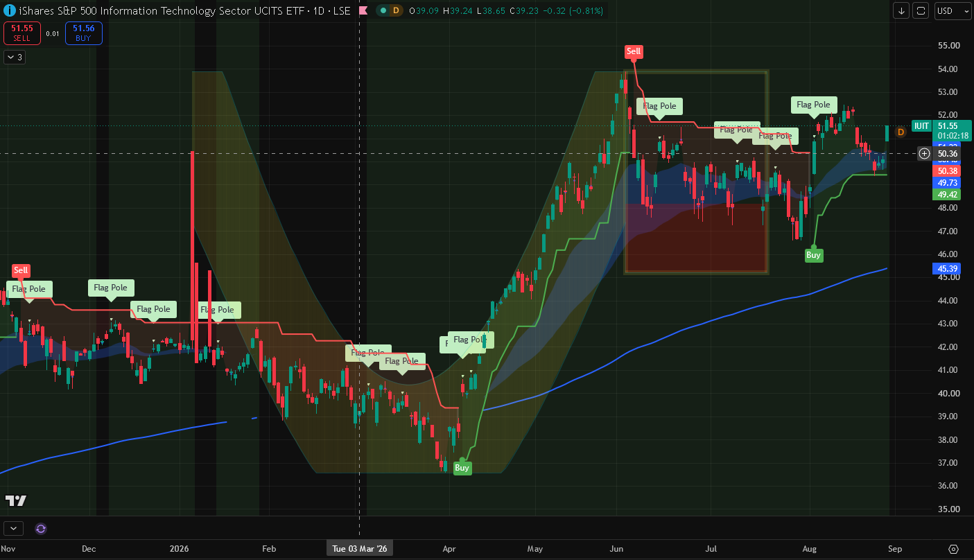Click the 2026 label on the time axis
The width and height of the screenshot is (974, 560).
coord(179,549)
